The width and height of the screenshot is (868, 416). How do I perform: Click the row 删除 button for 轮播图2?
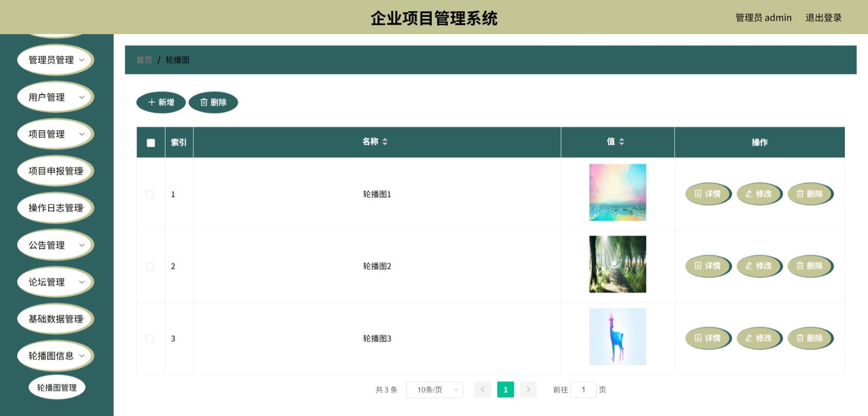point(810,266)
